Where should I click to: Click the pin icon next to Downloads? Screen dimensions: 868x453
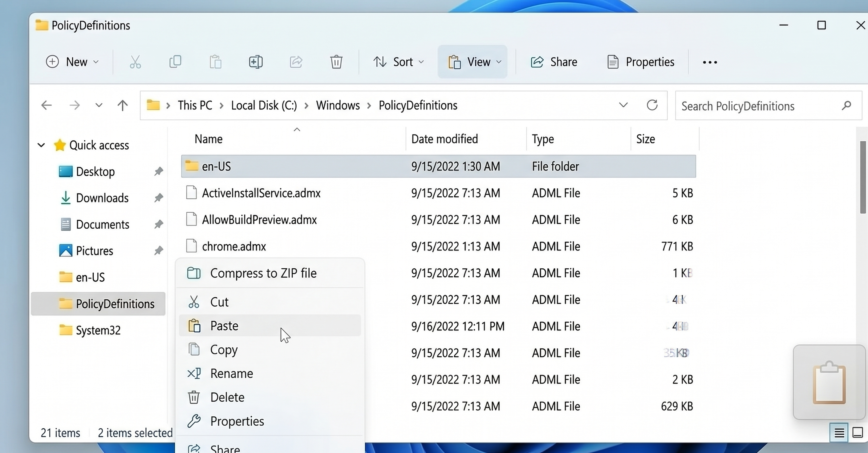click(x=158, y=198)
